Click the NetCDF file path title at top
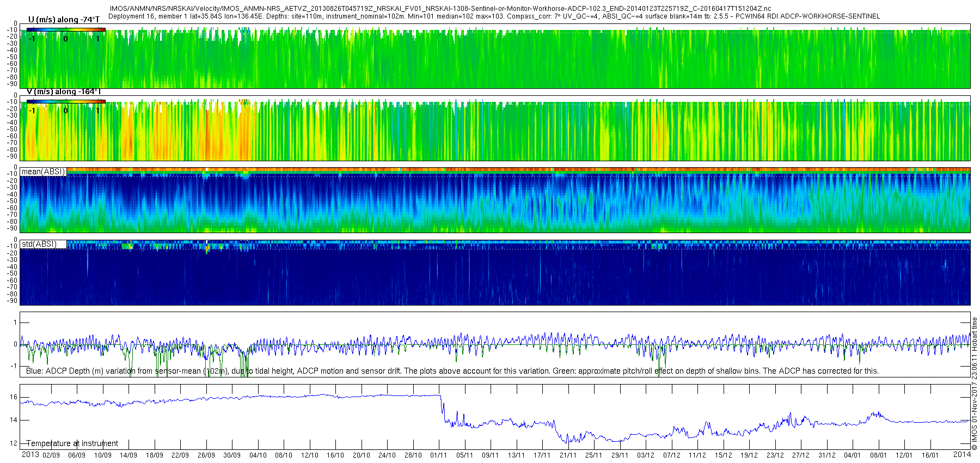Viewport: 980px width, 463px height. (x=440, y=9)
